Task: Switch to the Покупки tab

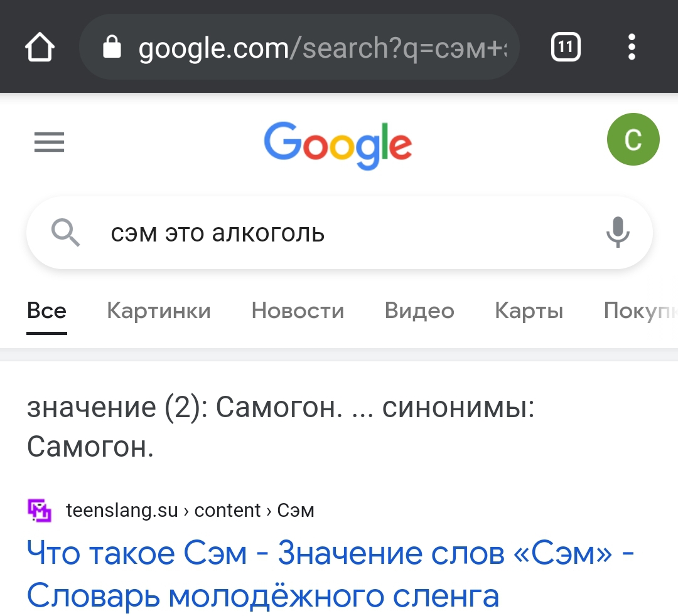Action: click(640, 311)
